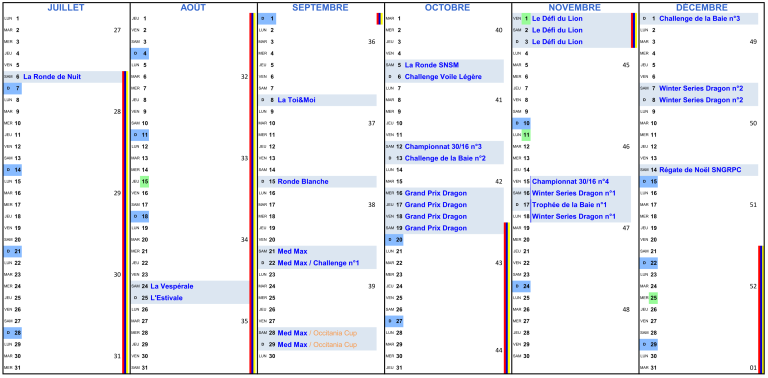Open La Ronde de Nuit event
Viewport: 768px width, 378px height.
click(x=52, y=76)
